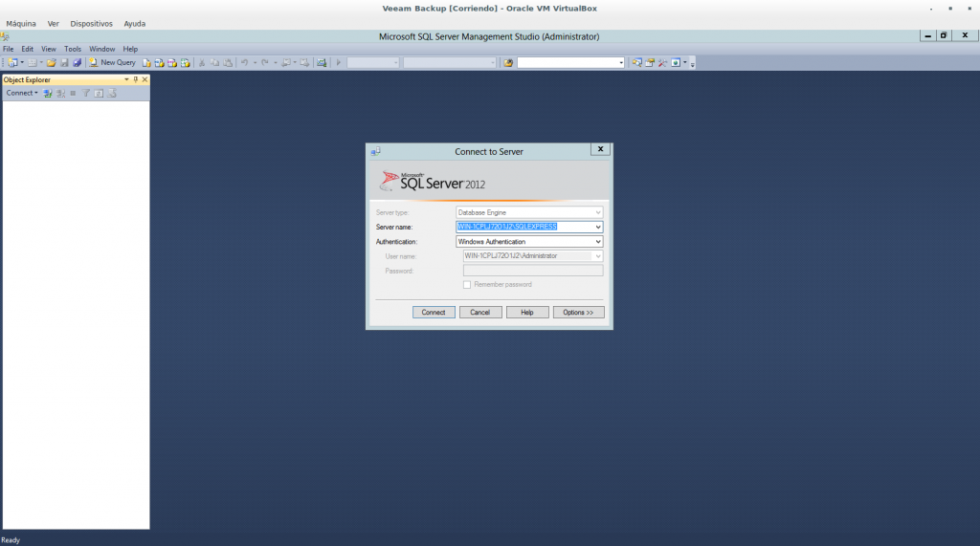Open the Toolbox wrench icon
Image resolution: width=980 pixels, height=546 pixels.
[x=662, y=62]
